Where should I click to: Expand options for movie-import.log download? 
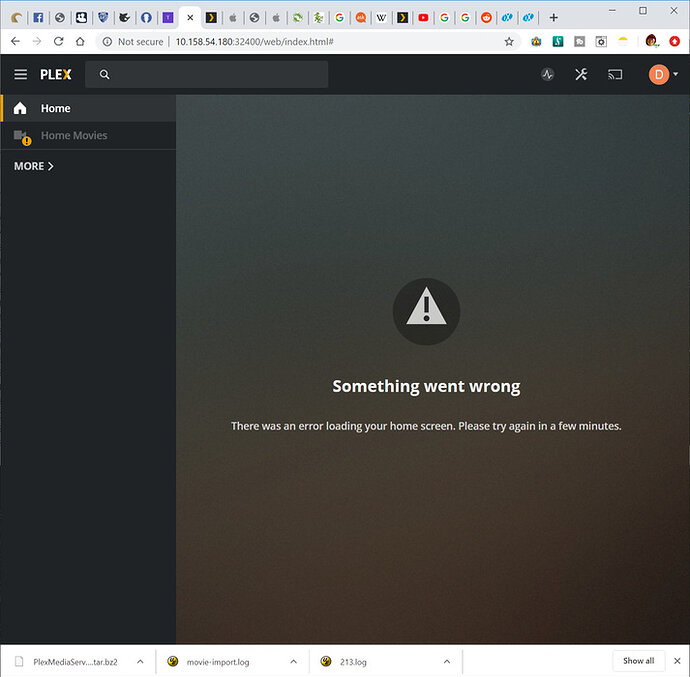coord(294,662)
